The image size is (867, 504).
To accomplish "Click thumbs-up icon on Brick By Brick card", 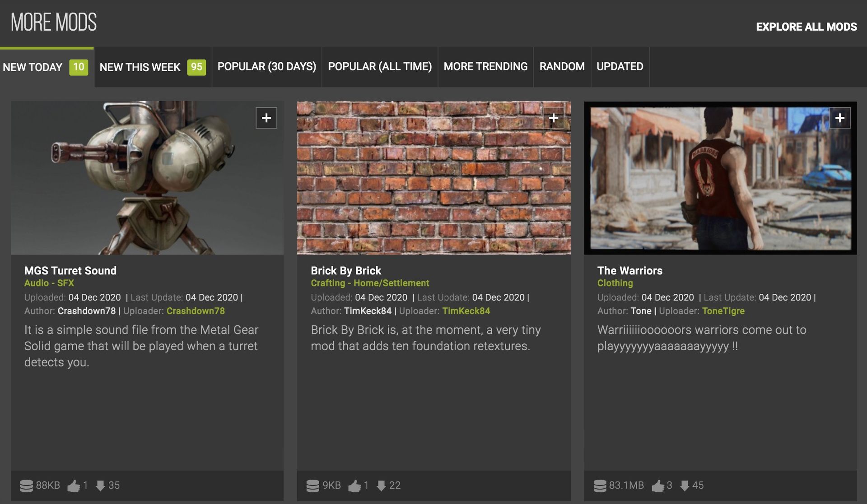I will click(x=354, y=486).
